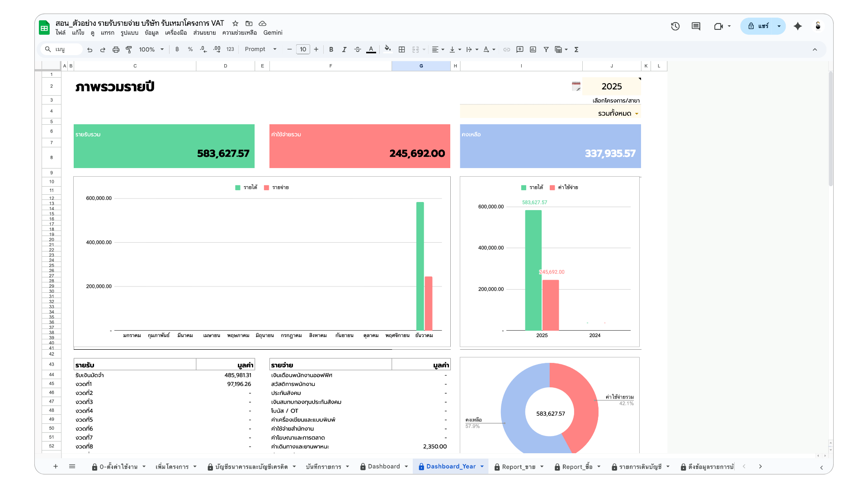Toggle bold formatting
This screenshot has height=488, width=868.
(x=331, y=50)
